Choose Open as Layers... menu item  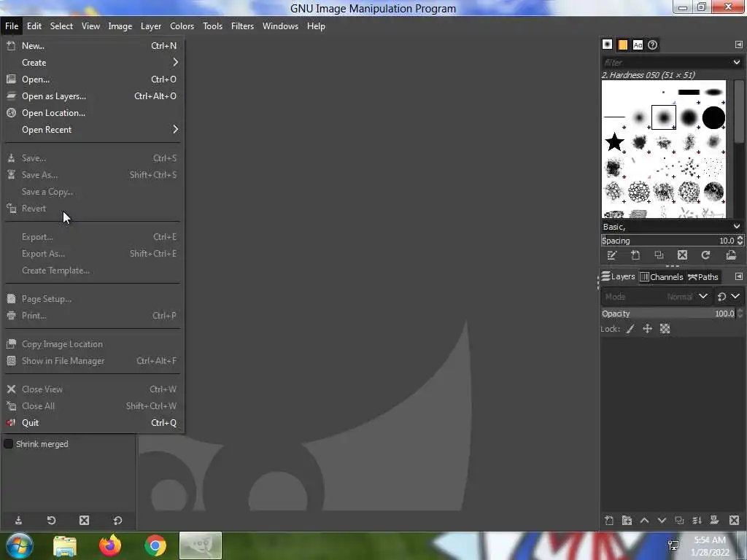point(93,96)
